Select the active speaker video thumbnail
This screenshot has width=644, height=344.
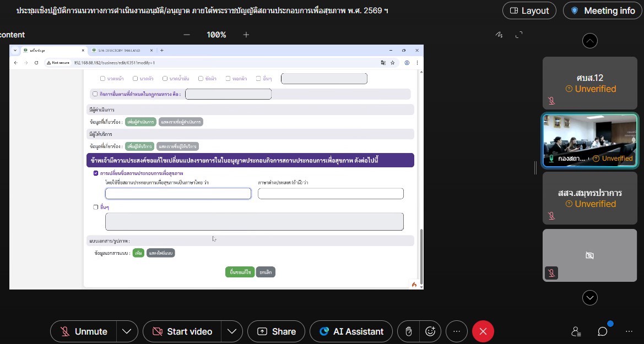pos(590,140)
